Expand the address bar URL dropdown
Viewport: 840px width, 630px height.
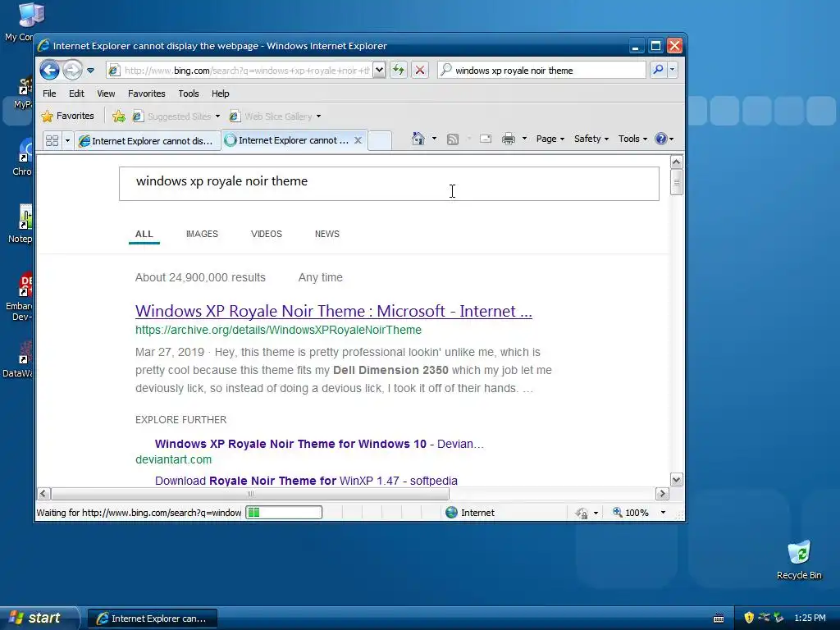pos(379,71)
